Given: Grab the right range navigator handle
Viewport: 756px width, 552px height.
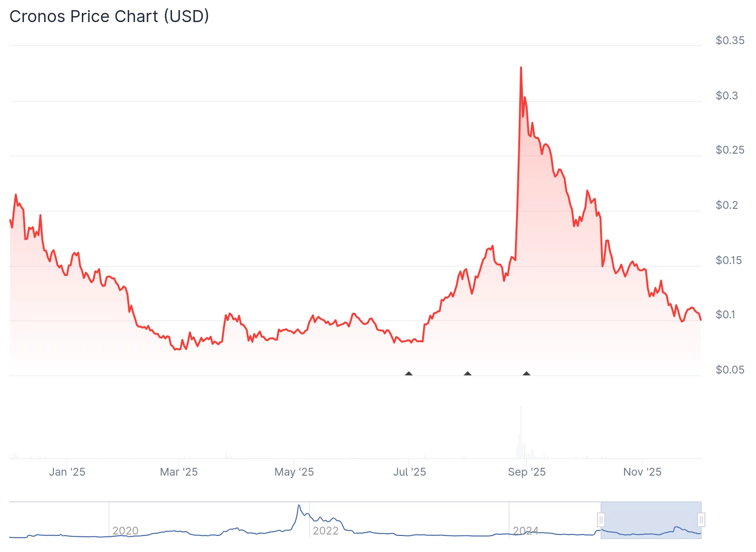Looking at the screenshot, I should 701,520.
